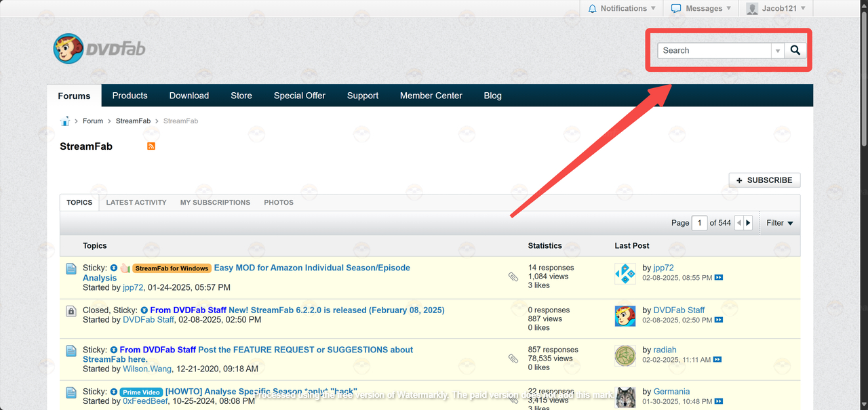This screenshot has width=868, height=410.
Task: Switch to the Latest Activity tab
Action: pos(136,202)
